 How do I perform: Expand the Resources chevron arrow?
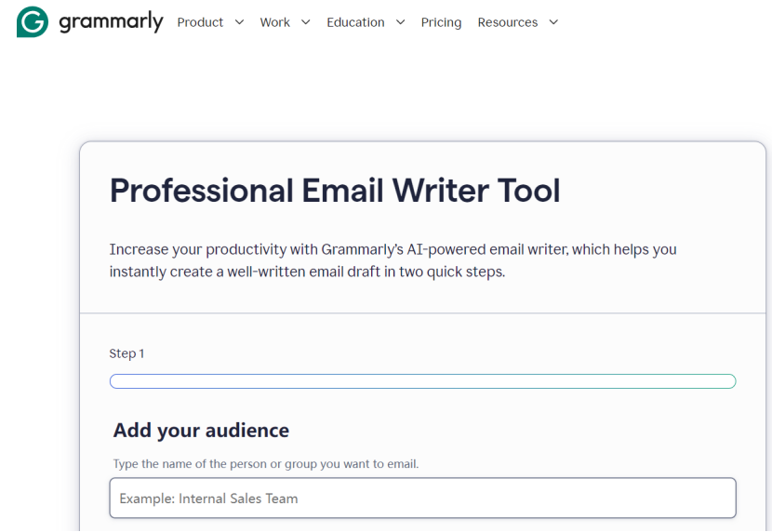(x=553, y=22)
